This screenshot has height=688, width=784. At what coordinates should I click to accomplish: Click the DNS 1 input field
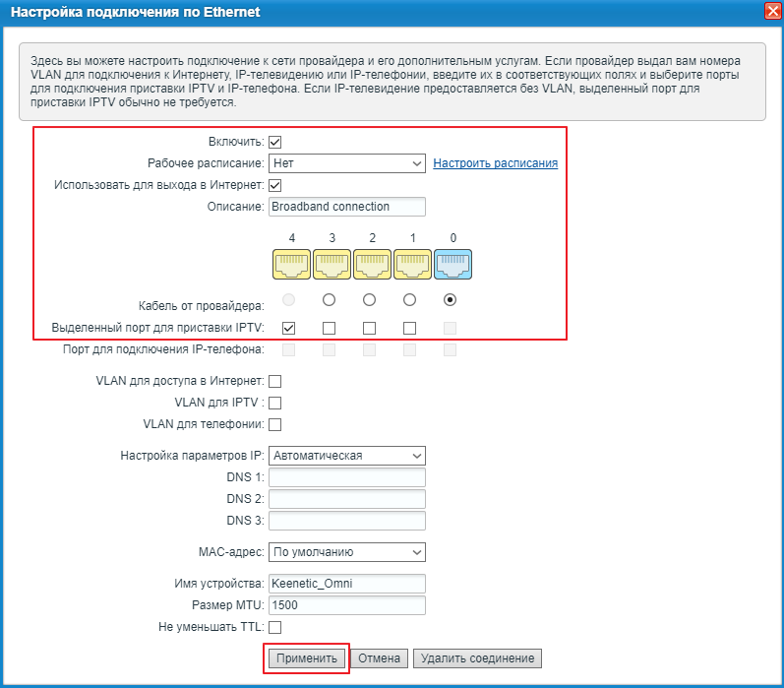[346, 477]
